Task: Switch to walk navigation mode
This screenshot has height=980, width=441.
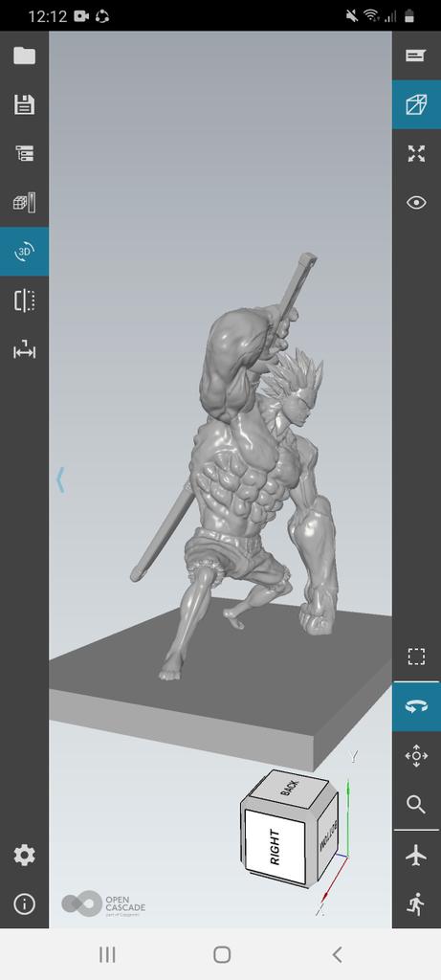Action: 416,903
